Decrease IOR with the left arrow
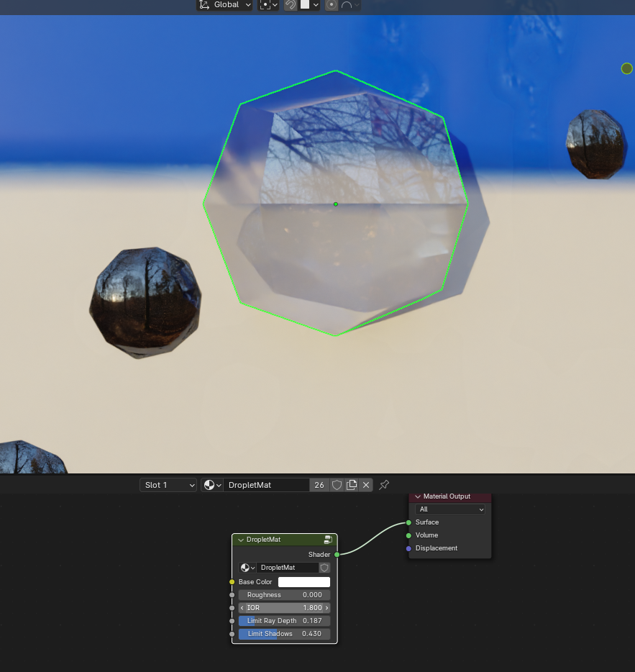635x672 pixels. point(242,608)
